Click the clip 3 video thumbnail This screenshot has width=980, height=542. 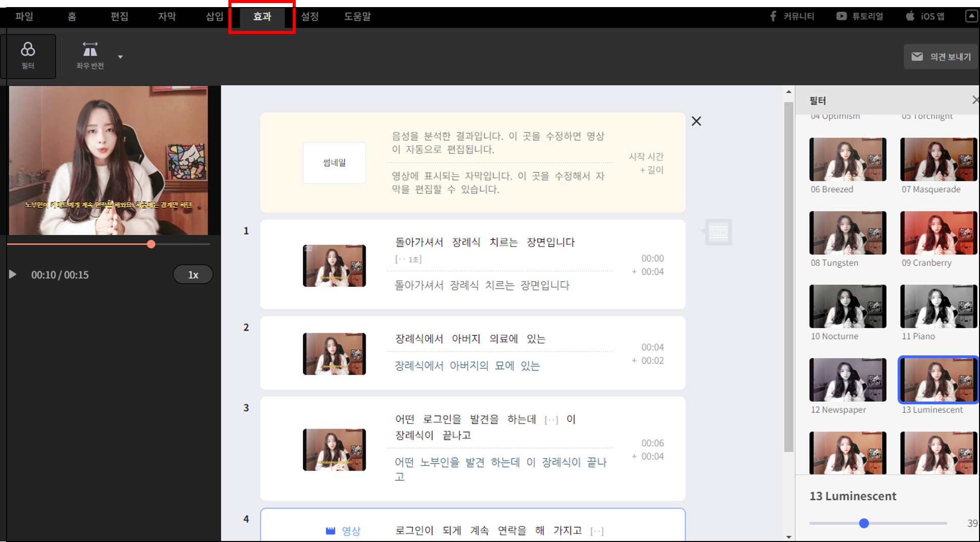tap(334, 450)
